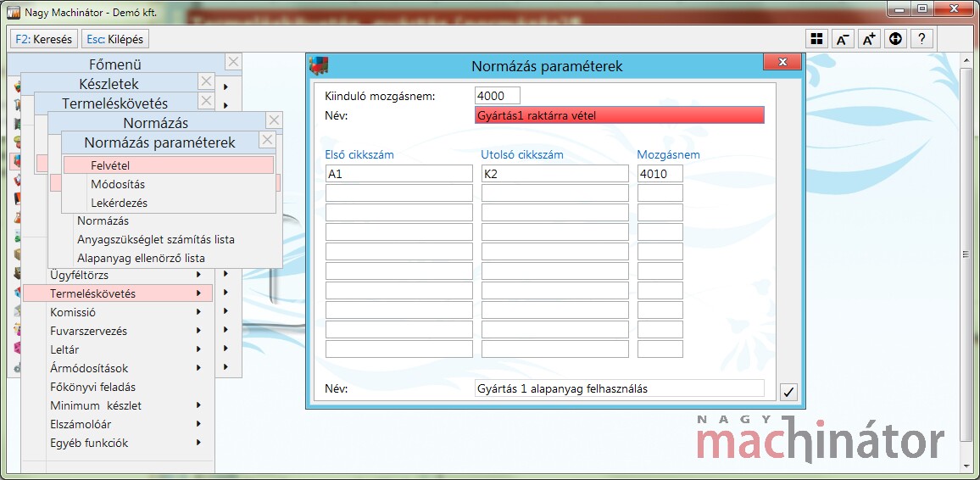Image resolution: width=980 pixels, height=480 pixels.
Task: Open Normázás item in the submenu
Action: click(103, 220)
